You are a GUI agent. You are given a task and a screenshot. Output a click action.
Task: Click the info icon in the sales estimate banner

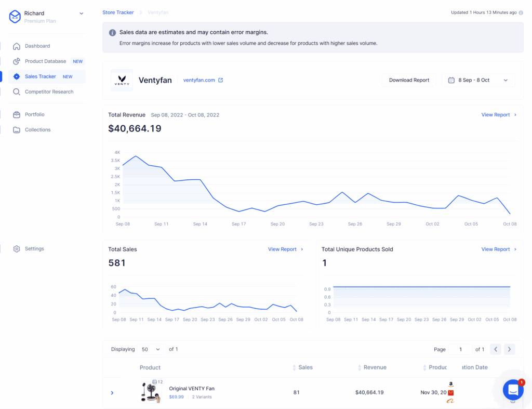(112, 33)
